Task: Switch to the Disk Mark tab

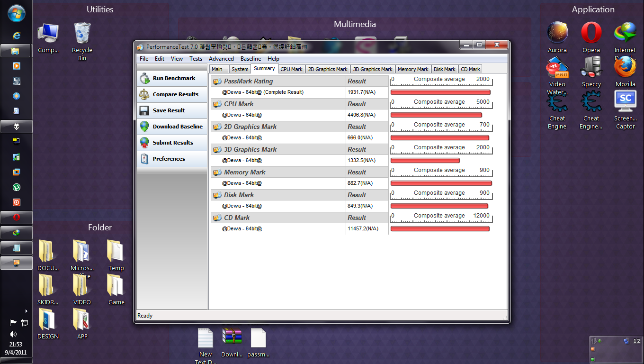Action: coord(445,69)
